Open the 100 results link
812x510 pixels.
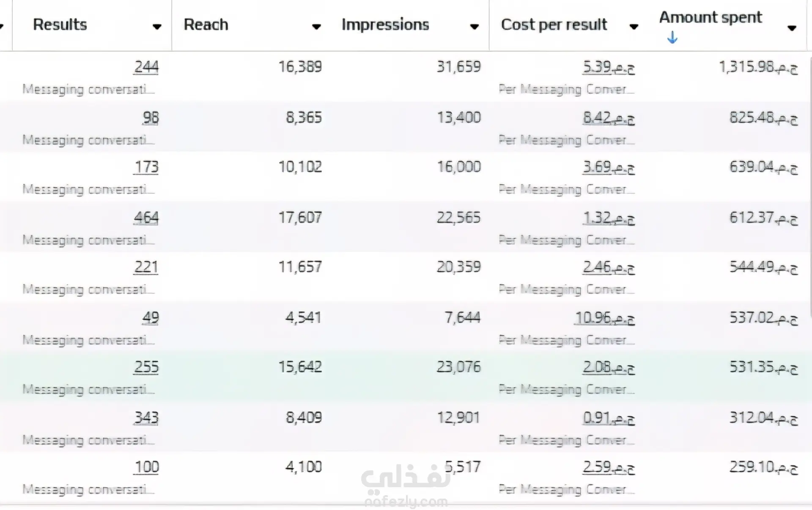click(146, 467)
